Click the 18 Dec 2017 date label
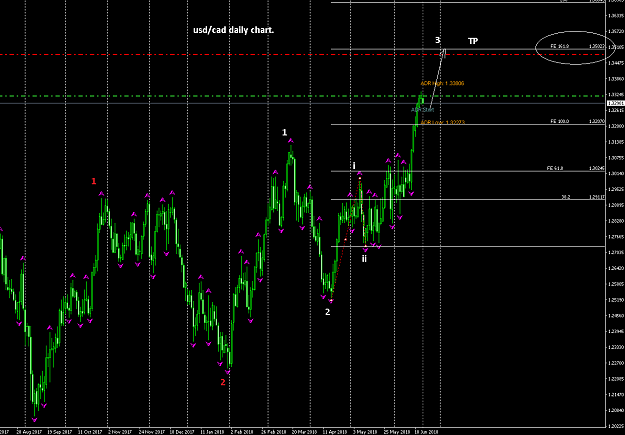 [x=181, y=431]
